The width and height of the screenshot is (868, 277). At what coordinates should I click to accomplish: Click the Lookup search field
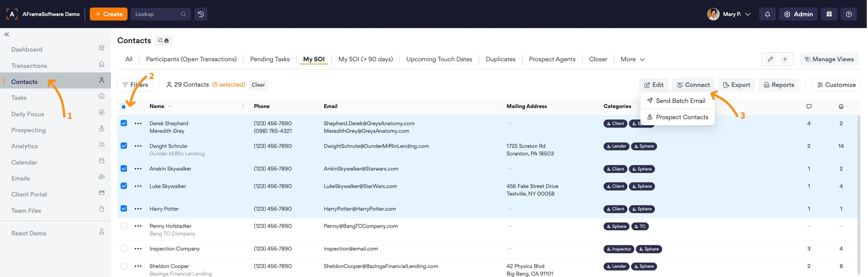(160, 14)
